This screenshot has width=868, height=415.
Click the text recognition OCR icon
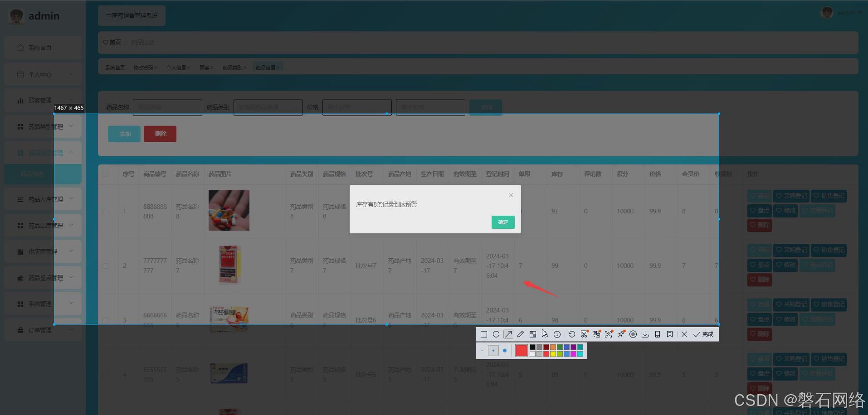[609, 334]
